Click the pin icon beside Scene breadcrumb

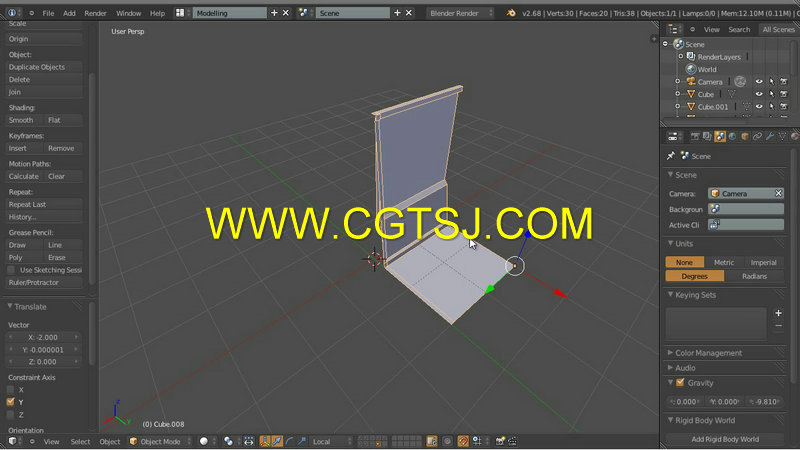(x=671, y=156)
